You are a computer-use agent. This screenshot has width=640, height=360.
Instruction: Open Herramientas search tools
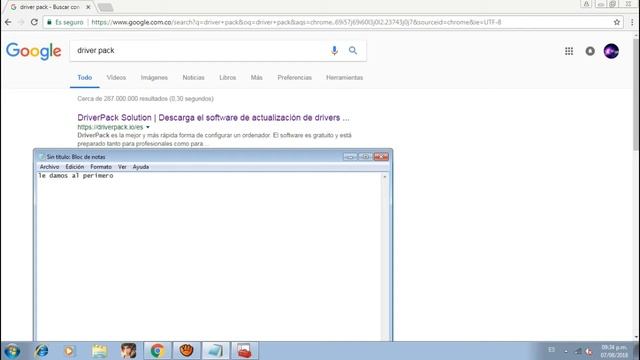pos(344,78)
